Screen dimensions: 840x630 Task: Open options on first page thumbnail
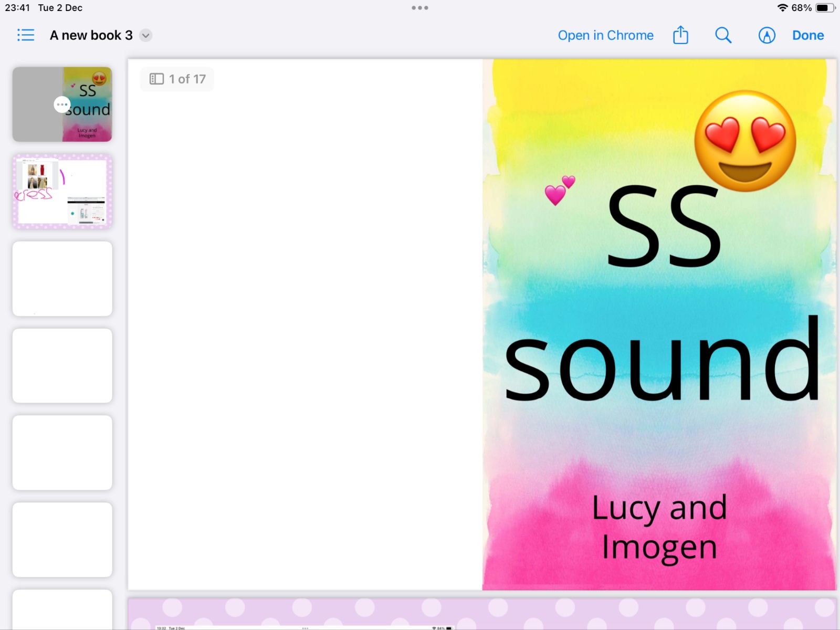pyautogui.click(x=62, y=104)
